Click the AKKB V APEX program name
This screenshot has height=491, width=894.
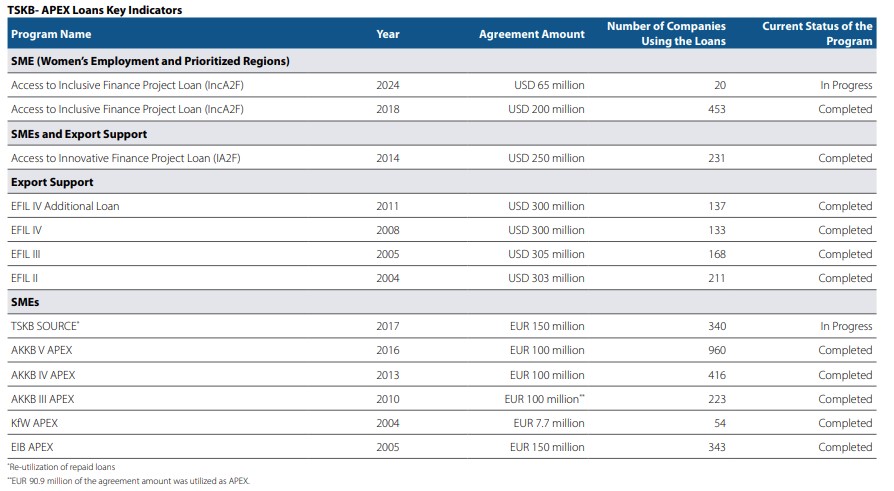[x=41, y=350]
